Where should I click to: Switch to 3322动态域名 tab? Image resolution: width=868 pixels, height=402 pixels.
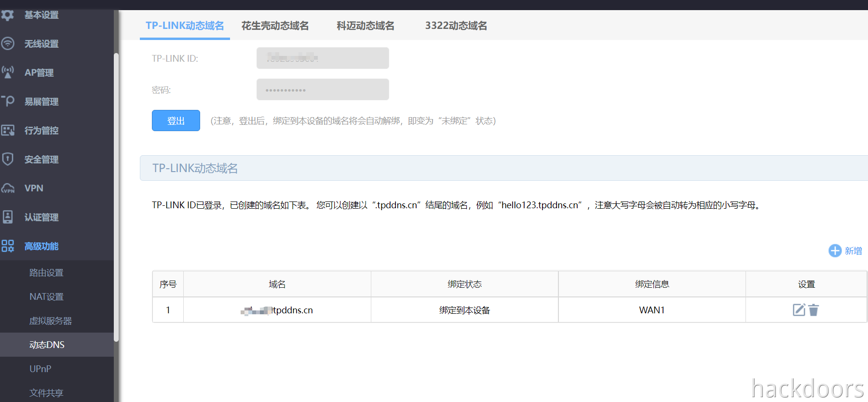[x=456, y=26]
